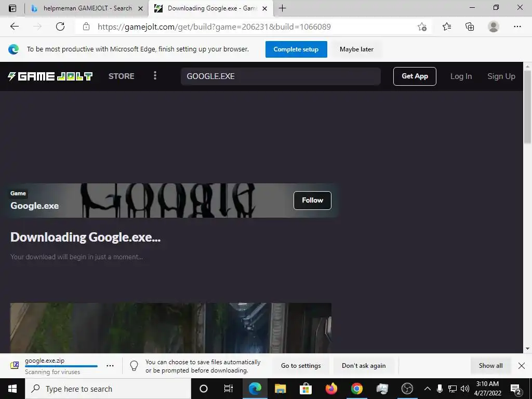Click the Sign Up link
532x399 pixels.
[x=501, y=76]
